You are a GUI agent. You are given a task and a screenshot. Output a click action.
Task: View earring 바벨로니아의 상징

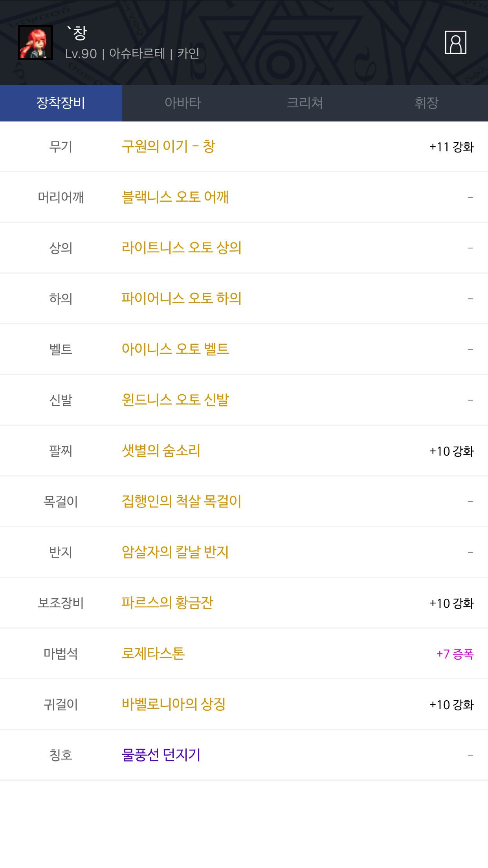[x=174, y=704]
